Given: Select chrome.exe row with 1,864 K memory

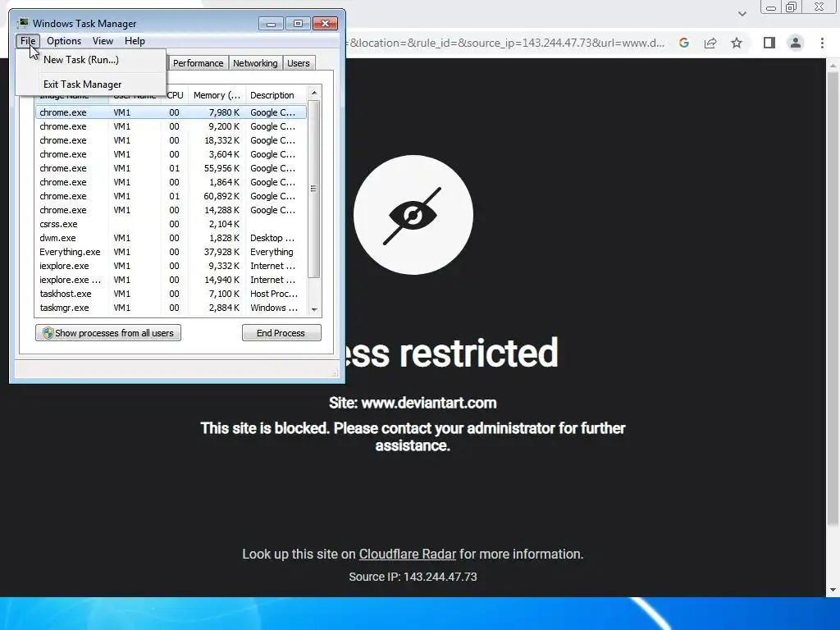Looking at the screenshot, I should (171, 182).
